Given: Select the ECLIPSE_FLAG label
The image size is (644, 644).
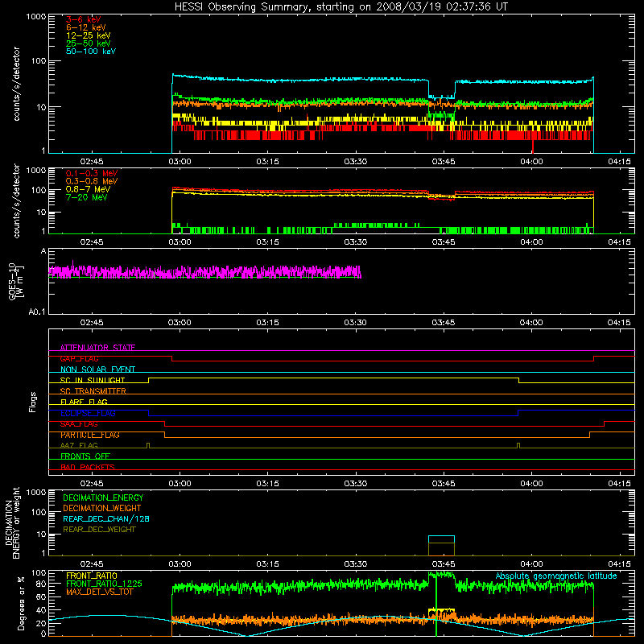Looking at the screenshot, I should (x=88, y=413).
